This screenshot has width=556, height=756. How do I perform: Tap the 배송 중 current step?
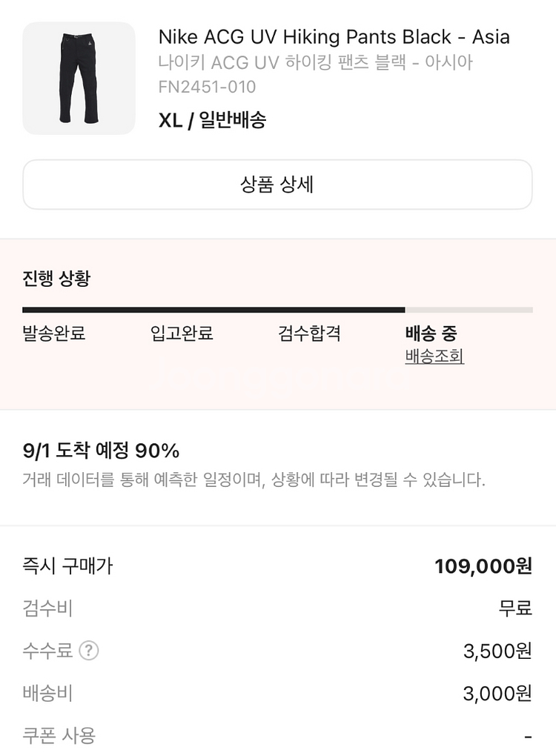(x=431, y=334)
